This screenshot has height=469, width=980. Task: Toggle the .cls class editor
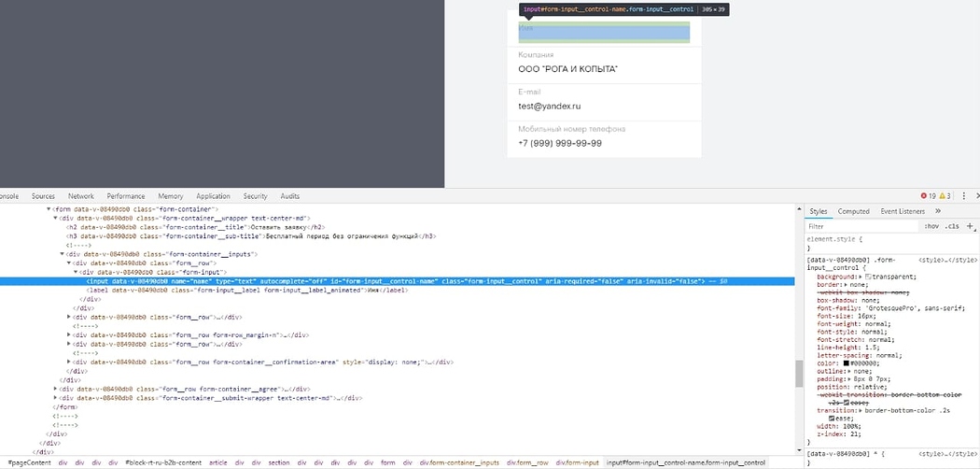click(952, 226)
